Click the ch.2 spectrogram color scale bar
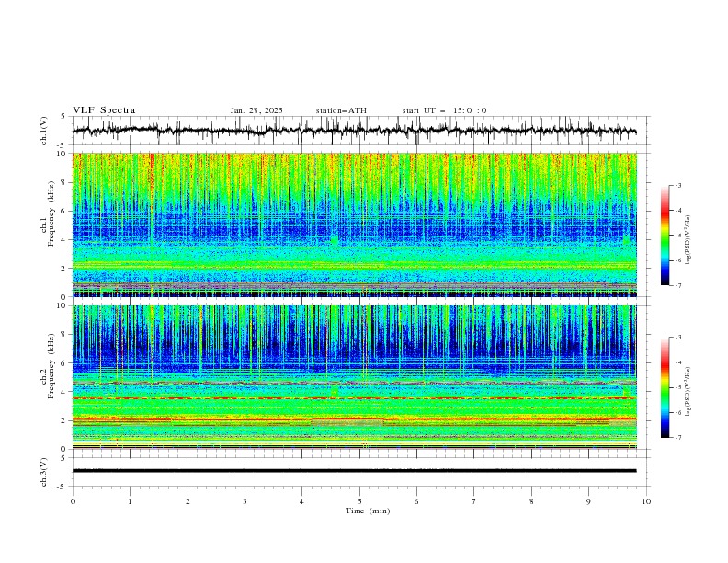 (665, 387)
